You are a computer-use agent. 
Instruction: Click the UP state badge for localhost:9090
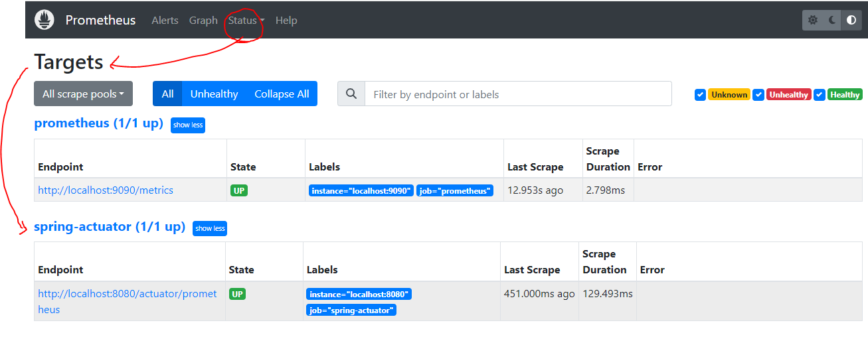pyautogui.click(x=239, y=190)
